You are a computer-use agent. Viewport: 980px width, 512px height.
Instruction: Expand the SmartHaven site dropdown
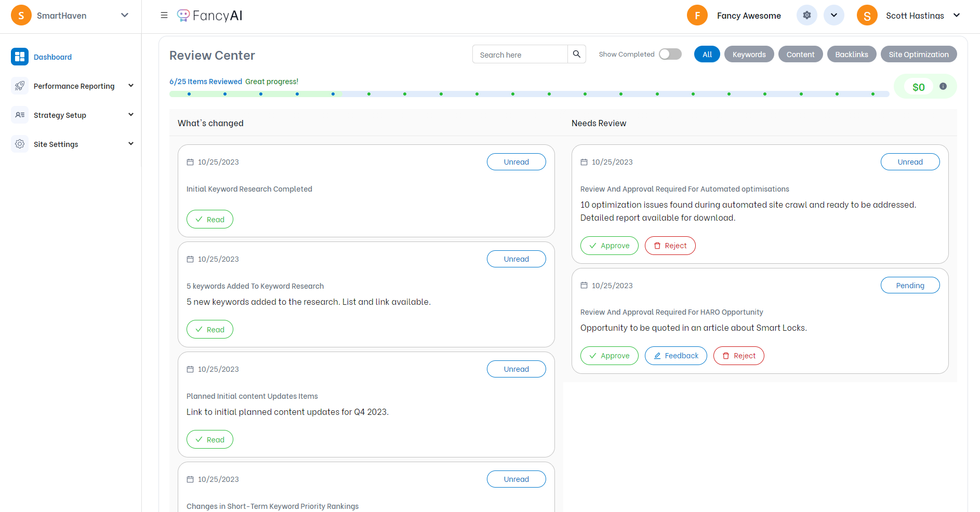coord(124,16)
